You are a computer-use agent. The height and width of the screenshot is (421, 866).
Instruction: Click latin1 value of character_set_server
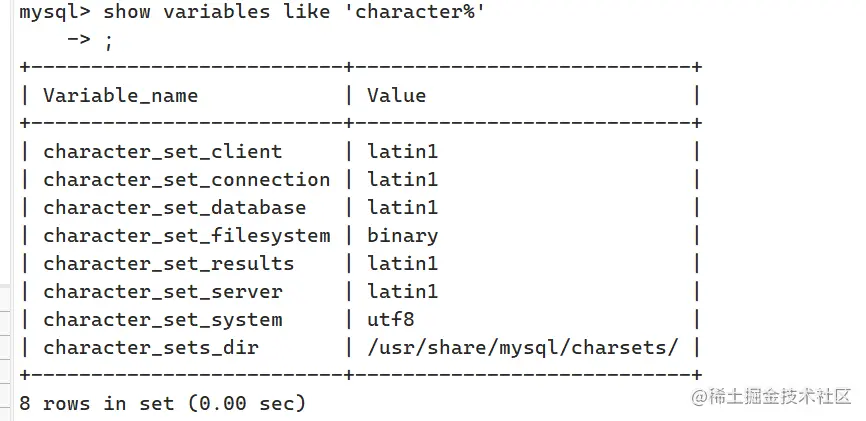[403, 292]
